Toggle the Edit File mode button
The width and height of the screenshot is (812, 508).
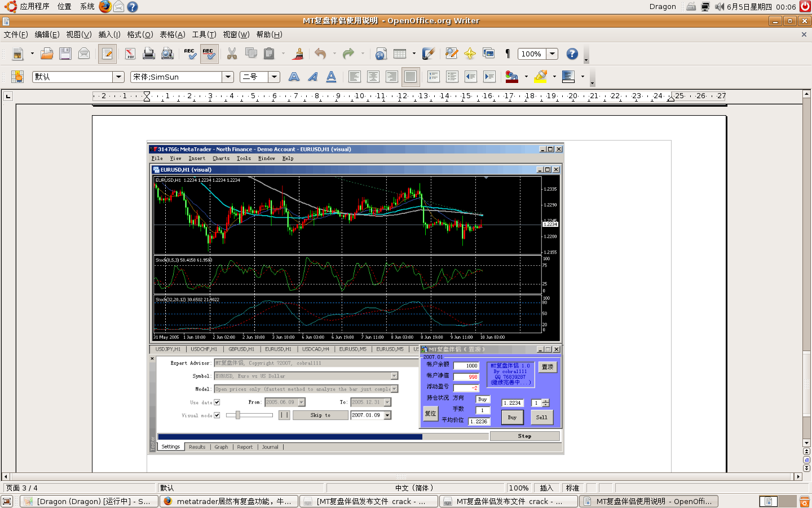107,54
